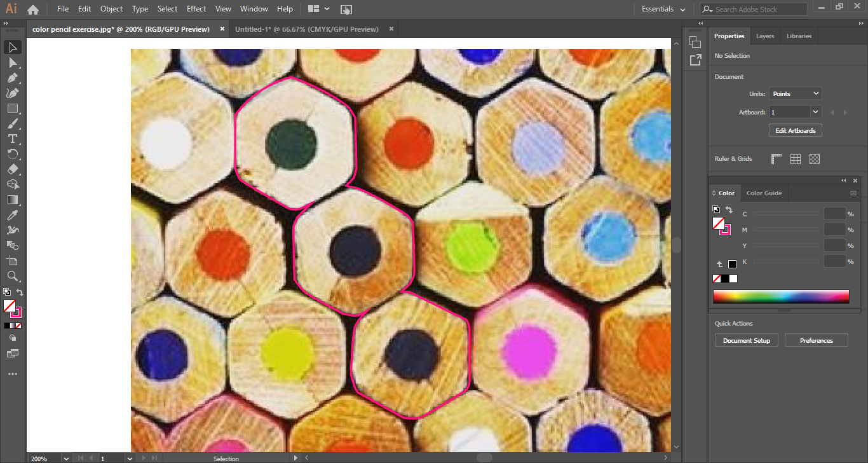Select the Zoom tool
The image size is (868, 463).
12,276
